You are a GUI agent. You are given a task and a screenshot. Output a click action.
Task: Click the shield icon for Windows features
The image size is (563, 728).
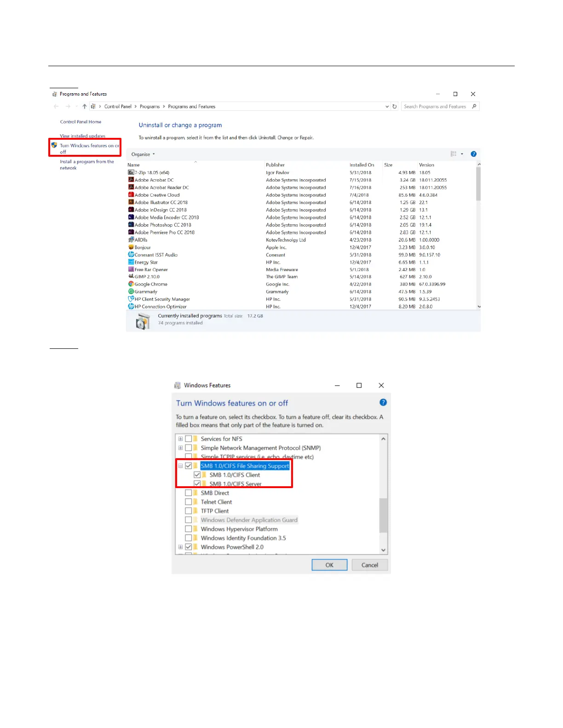pos(54,145)
